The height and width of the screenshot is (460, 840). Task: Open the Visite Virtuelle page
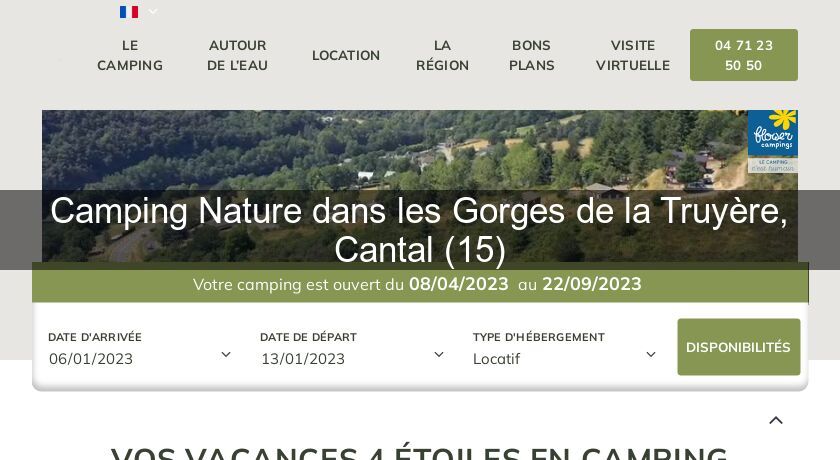pos(633,55)
